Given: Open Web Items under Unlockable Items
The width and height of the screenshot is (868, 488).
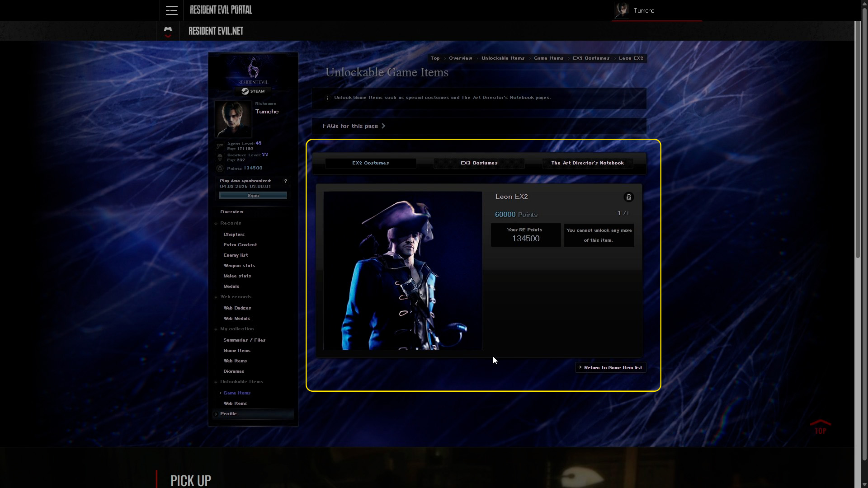Looking at the screenshot, I should click(x=235, y=404).
